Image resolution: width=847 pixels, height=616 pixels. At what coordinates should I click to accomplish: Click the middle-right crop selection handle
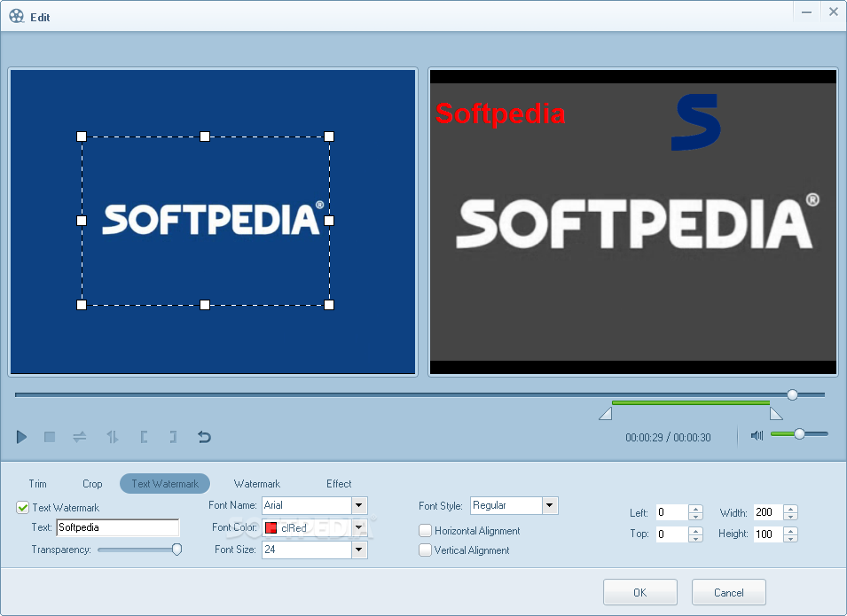tap(329, 221)
